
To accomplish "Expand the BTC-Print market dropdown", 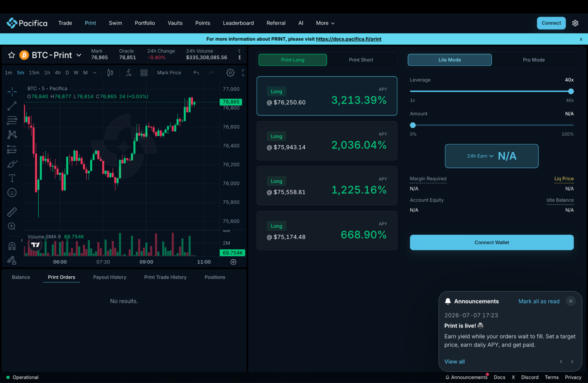I will click(79, 55).
